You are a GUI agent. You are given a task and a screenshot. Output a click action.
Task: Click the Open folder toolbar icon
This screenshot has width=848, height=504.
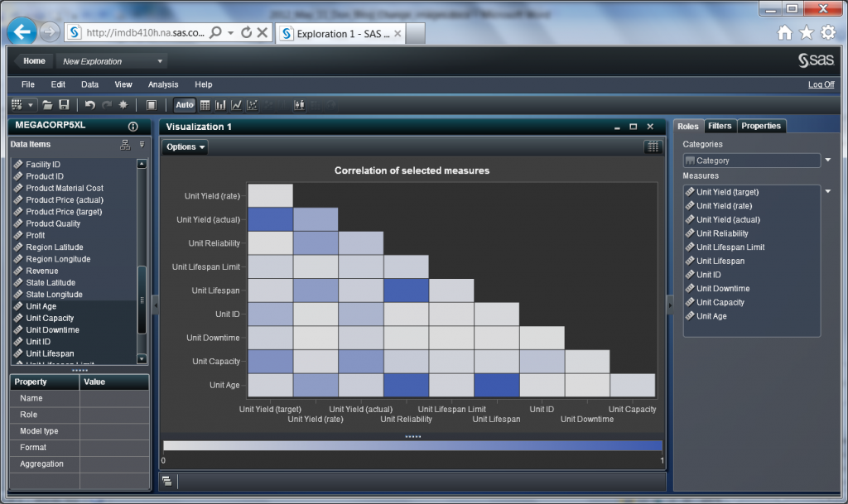[47, 105]
